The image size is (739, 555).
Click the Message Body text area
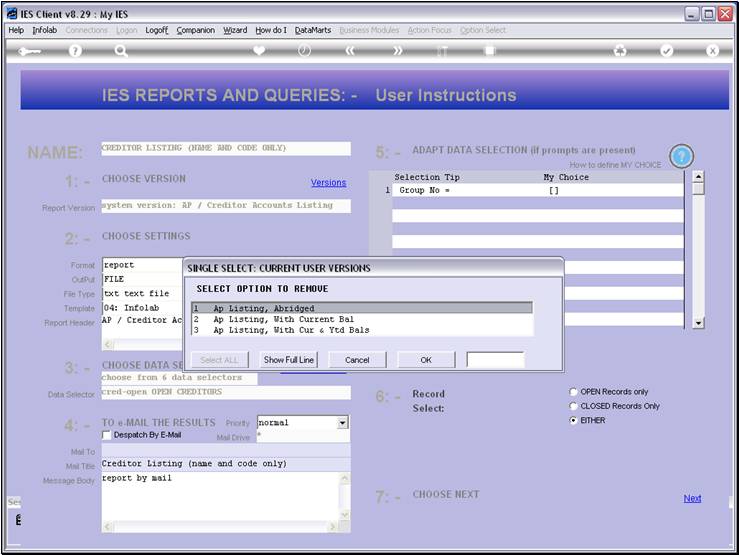point(220,496)
